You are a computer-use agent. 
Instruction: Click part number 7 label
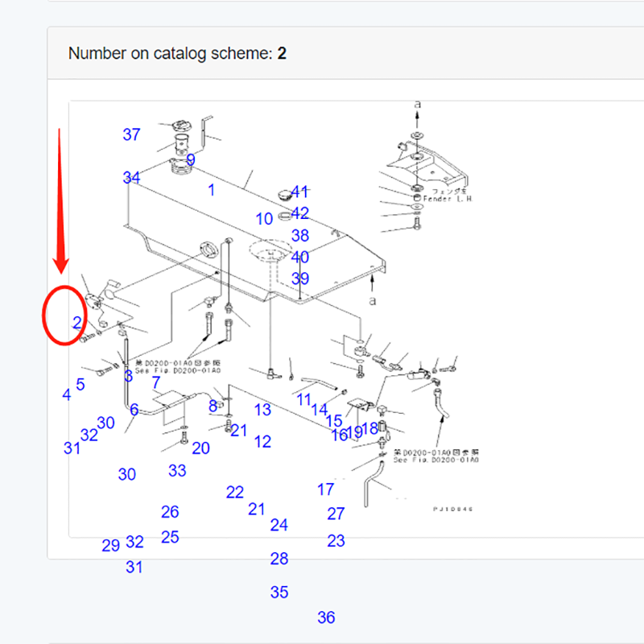tap(156, 382)
